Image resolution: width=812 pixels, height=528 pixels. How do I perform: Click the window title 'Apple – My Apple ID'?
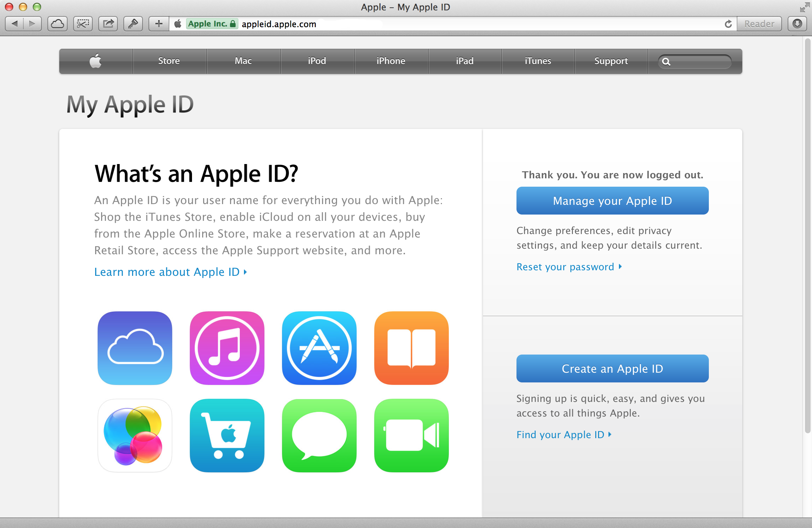point(406,7)
